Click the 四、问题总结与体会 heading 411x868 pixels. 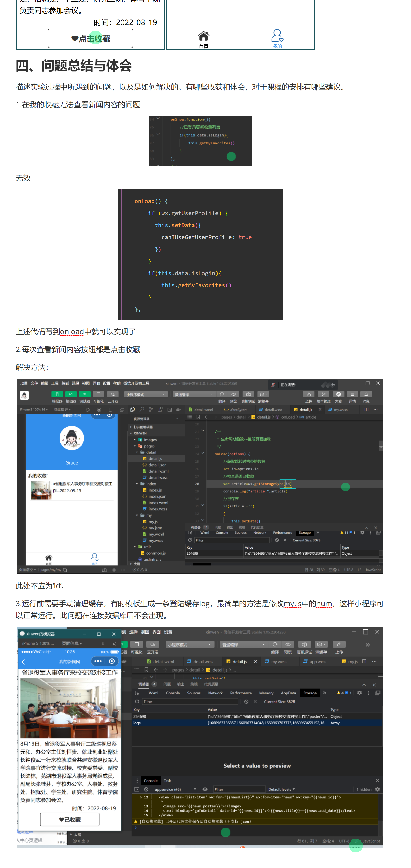(74, 65)
